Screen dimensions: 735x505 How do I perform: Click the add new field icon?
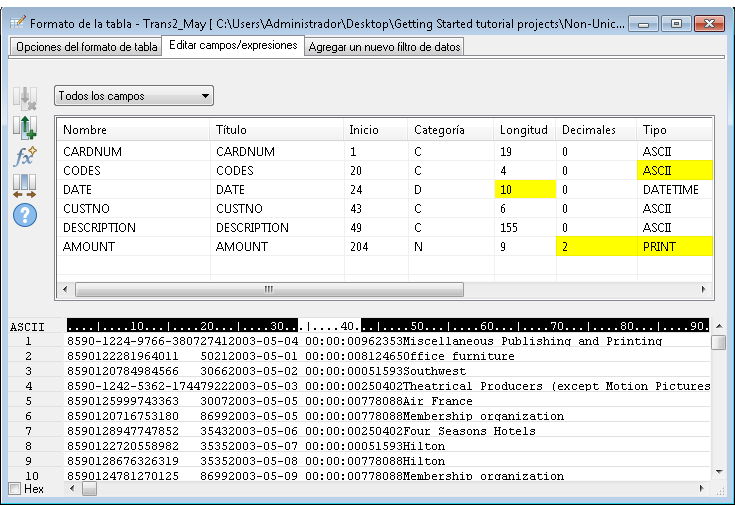(x=24, y=127)
